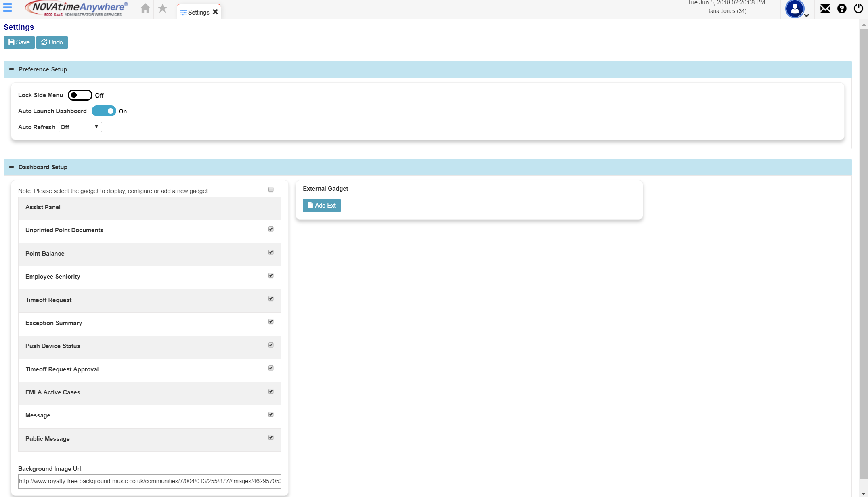Uncheck Unprinted Point Documents gadget
The image size is (868, 497).
coord(271,229)
